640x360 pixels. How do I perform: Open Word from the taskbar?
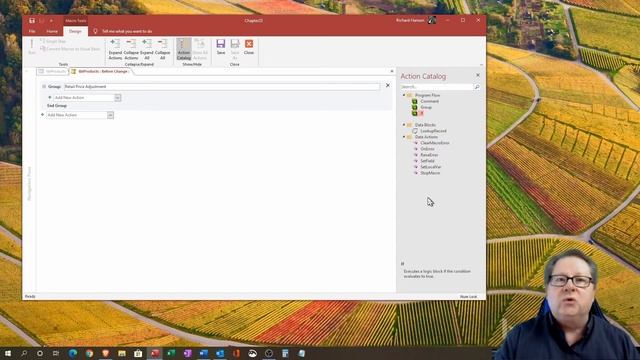pyautogui.click(x=204, y=353)
